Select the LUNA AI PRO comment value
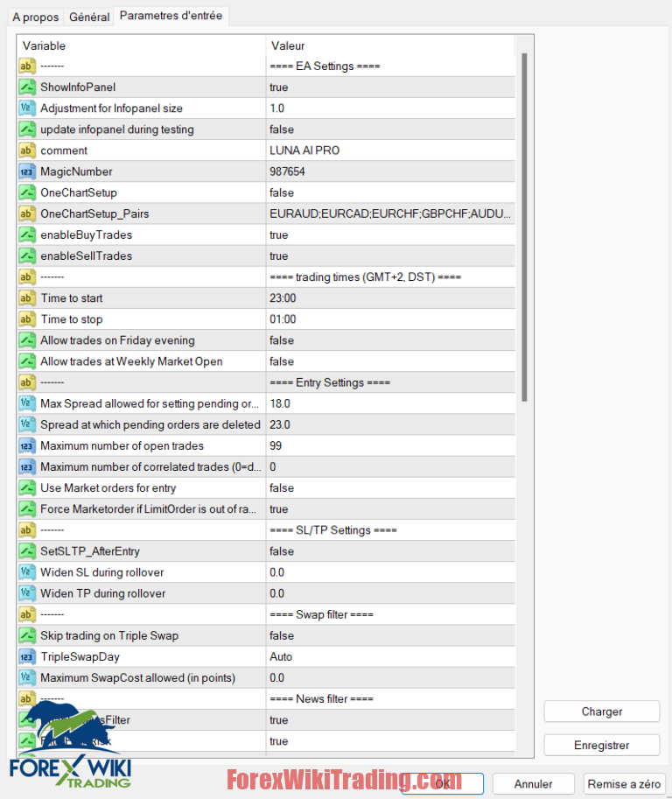 pos(391,151)
